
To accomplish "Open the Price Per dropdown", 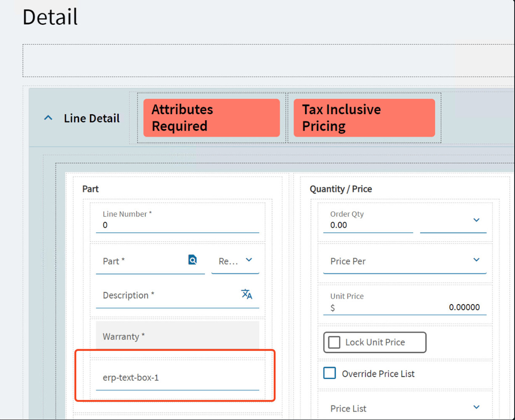I will [476, 260].
